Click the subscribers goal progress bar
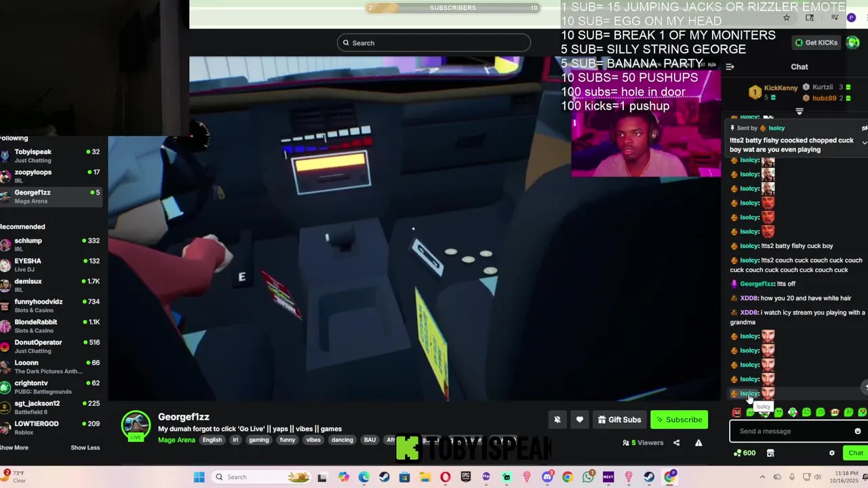 [x=453, y=8]
